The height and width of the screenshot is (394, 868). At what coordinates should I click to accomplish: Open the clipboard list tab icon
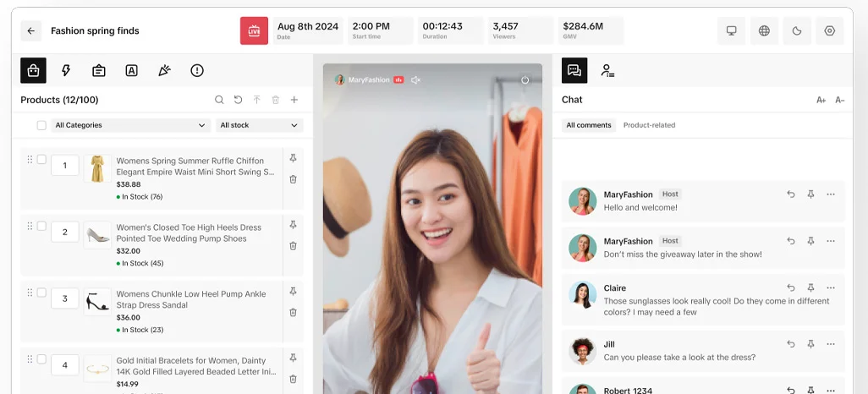click(x=98, y=70)
